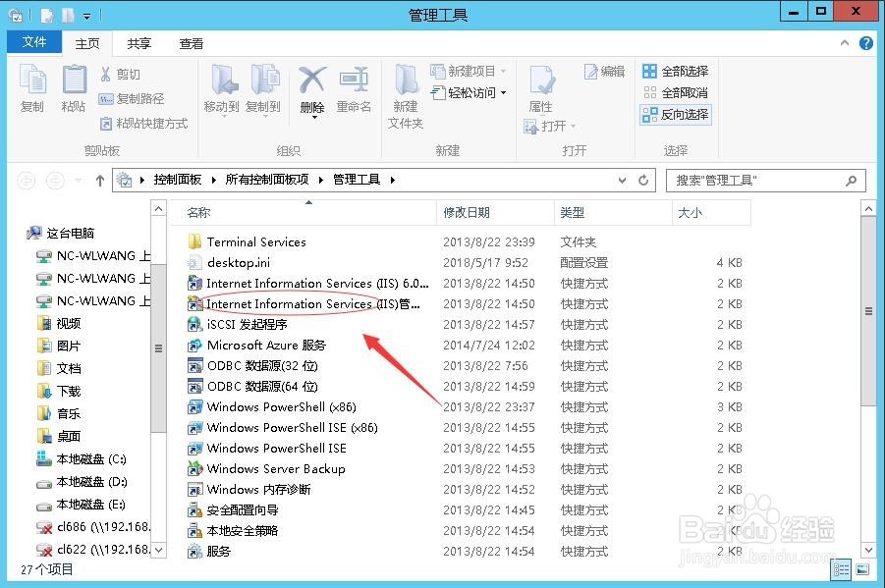This screenshot has width=885, height=588.
Task: Click the Back navigation arrow
Action: (x=26, y=181)
